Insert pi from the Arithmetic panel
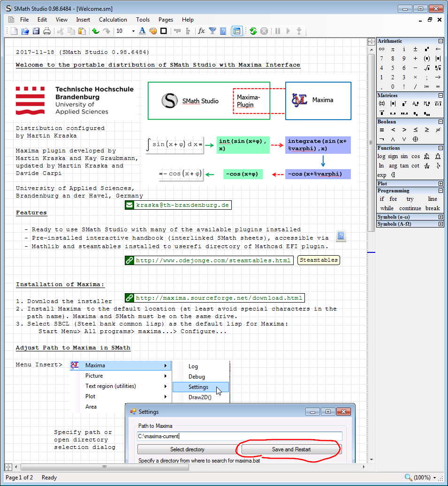This screenshot has height=486, width=448. click(x=393, y=49)
